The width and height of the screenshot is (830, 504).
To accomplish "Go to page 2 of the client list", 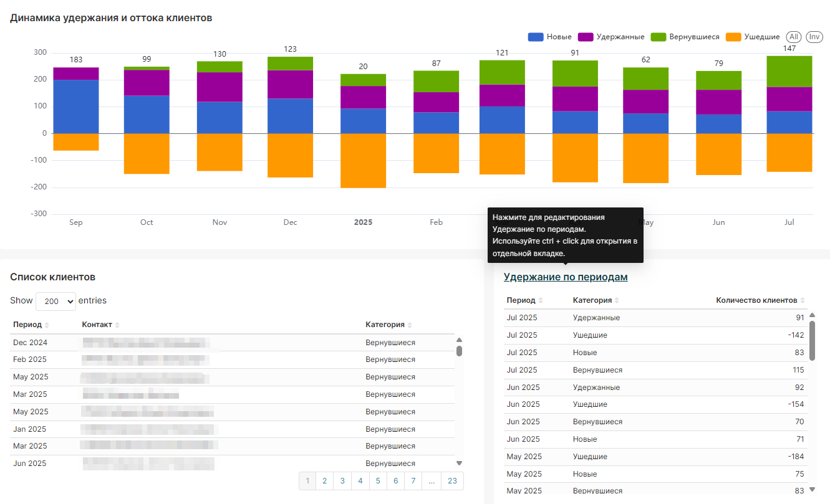I will [325, 481].
